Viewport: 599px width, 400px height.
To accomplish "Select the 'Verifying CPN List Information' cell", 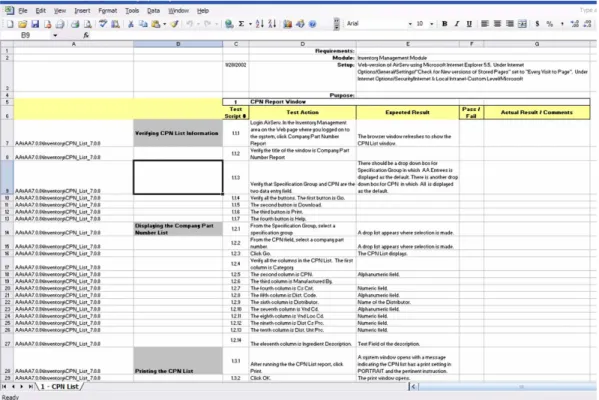I will 178,133.
